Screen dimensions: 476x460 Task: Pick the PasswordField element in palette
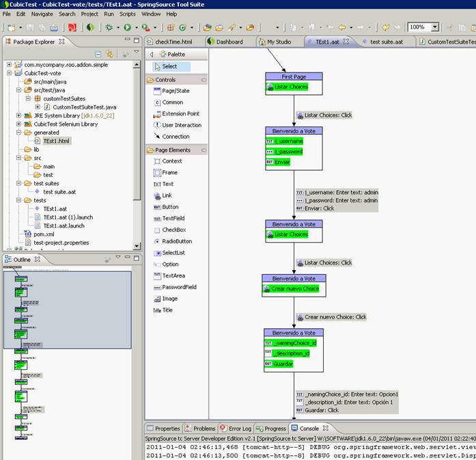click(179, 287)
